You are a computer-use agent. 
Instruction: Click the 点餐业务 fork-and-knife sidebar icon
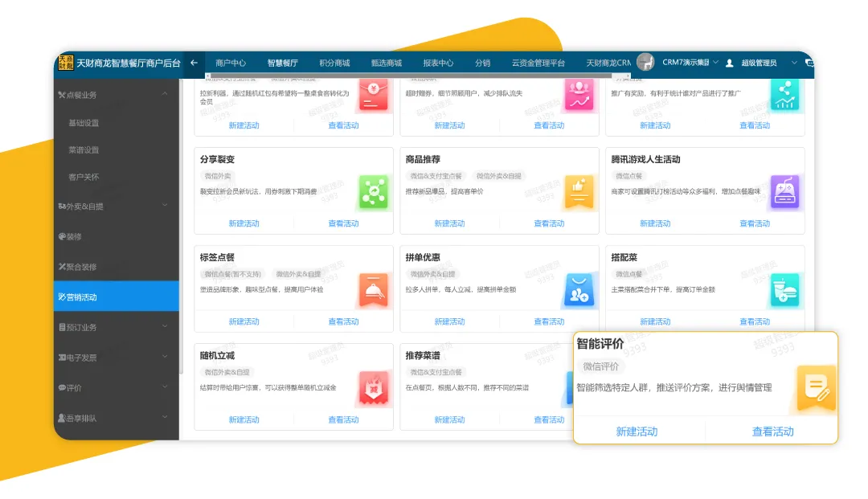point(62,95)
